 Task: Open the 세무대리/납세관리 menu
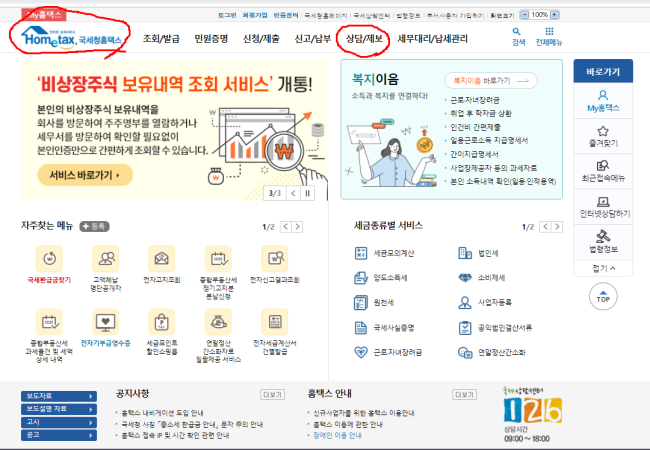pos(432,39)
